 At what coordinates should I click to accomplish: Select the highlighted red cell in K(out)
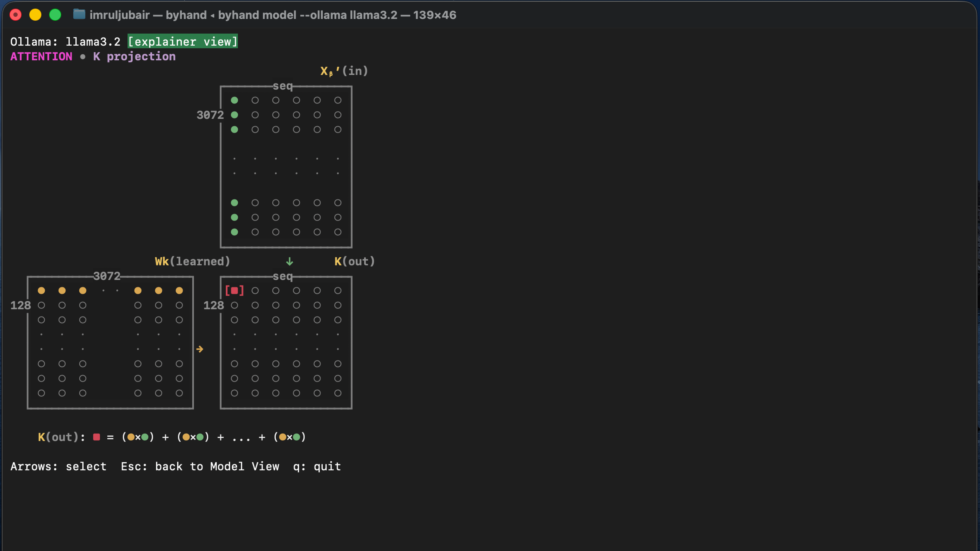pyautogui.click(x=234, y=291)
